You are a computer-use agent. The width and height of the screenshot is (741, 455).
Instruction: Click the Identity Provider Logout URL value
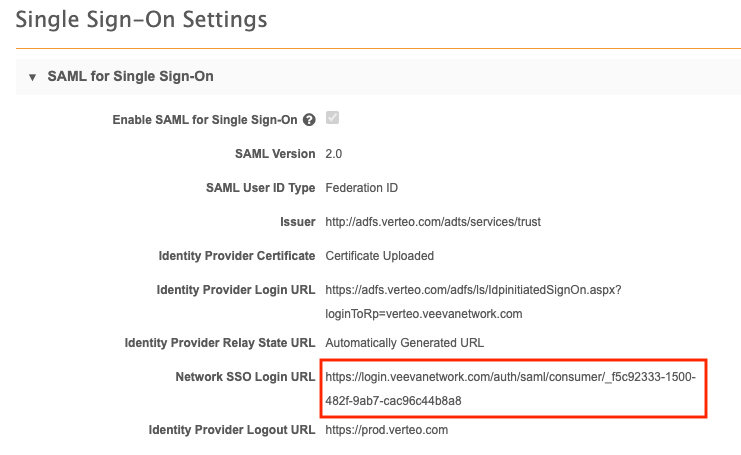(387, 430)
